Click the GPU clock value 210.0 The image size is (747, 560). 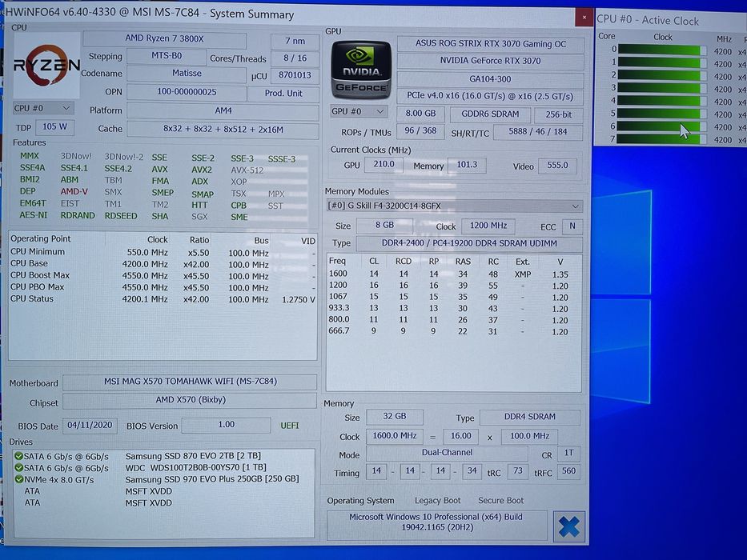point(384,164)
